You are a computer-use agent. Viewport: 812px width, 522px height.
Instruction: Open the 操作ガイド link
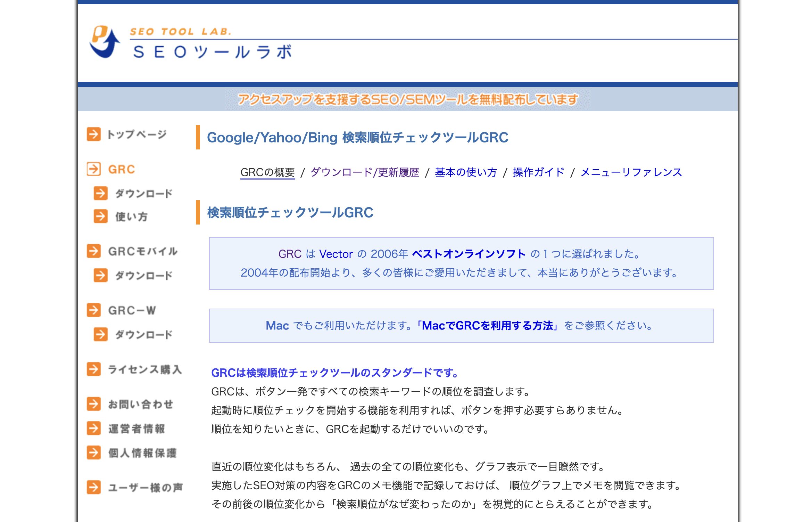pyautogui.click(x=538, y=172)
